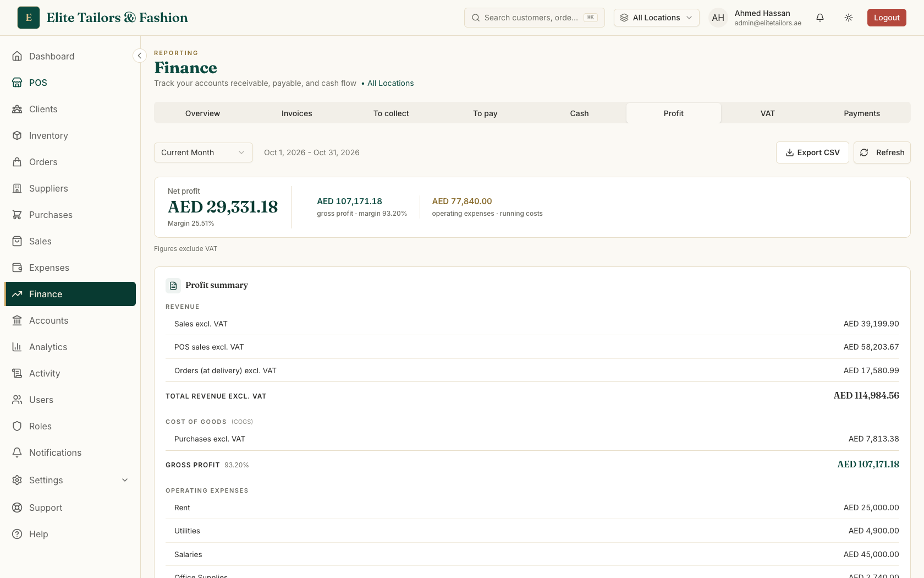Switch to the Invoices tab

[x=297, y=113]
